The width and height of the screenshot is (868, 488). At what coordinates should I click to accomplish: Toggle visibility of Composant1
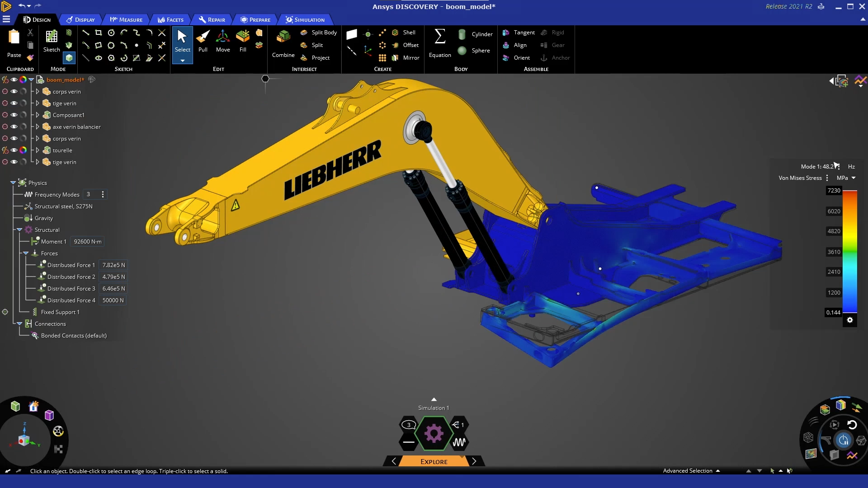point(14,115)
